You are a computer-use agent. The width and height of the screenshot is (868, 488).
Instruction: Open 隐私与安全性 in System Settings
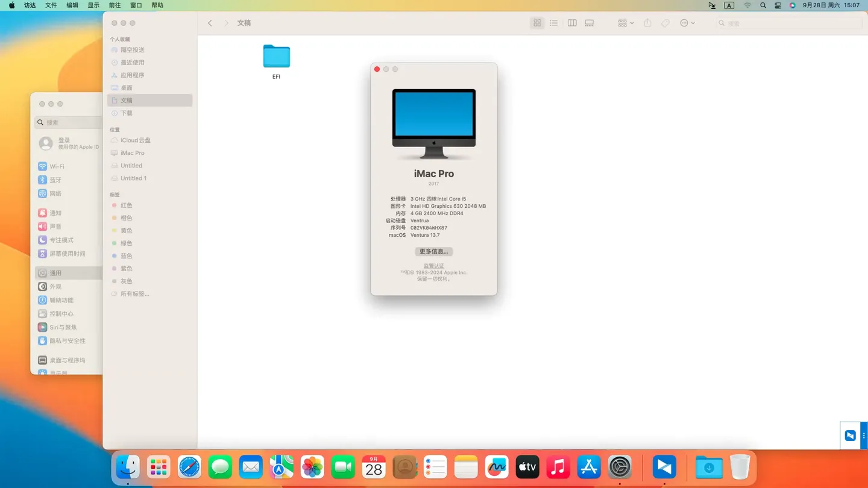click(x=69, y=341)
